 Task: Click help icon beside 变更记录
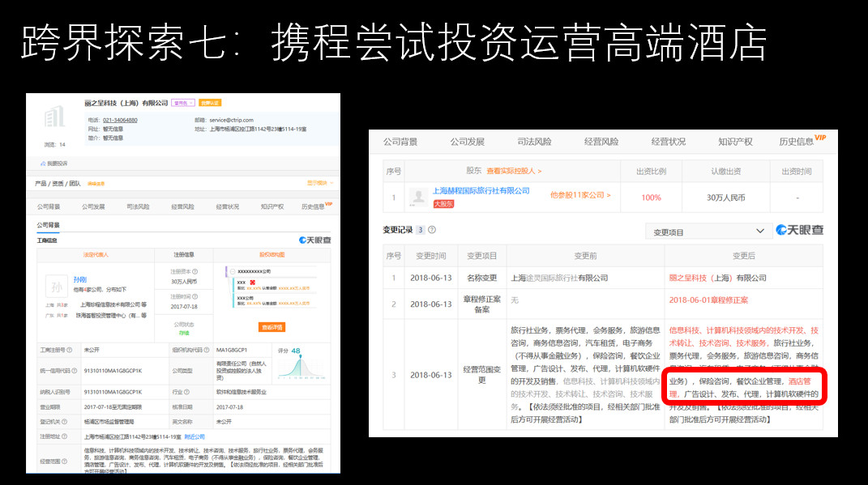coord(432,230)
